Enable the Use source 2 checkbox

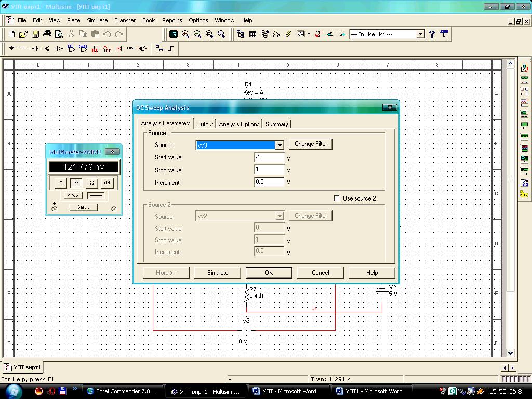click(x=337, y=198)
